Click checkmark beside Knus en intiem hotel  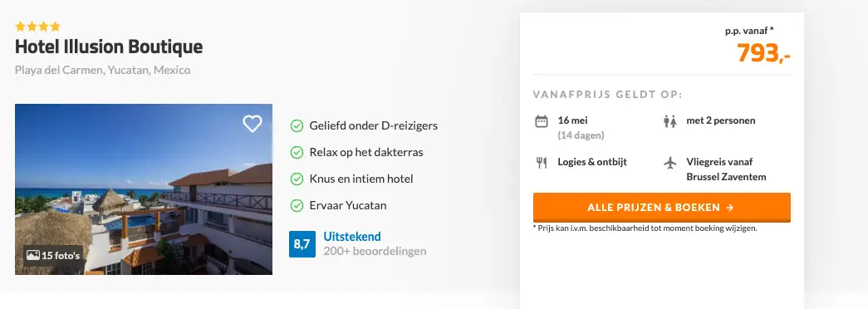297,179
